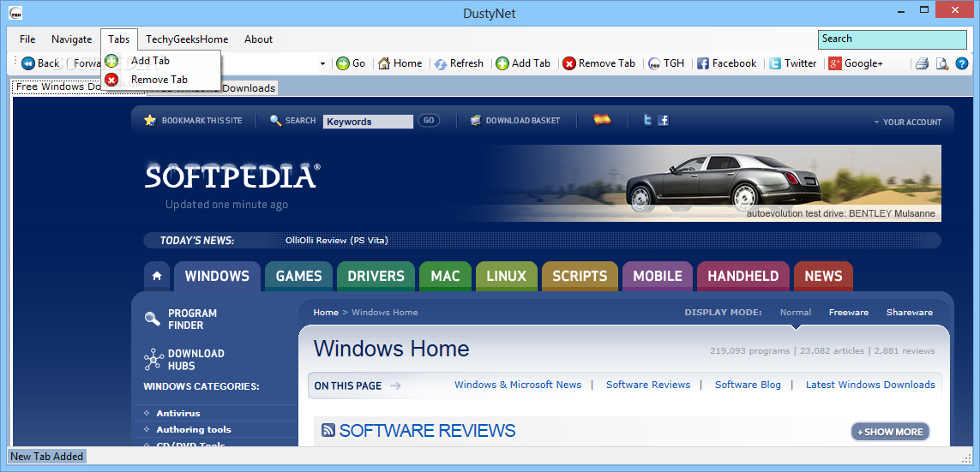Click the blue help question-mark icon
980x472 pixels.
[x=962, y=63]
